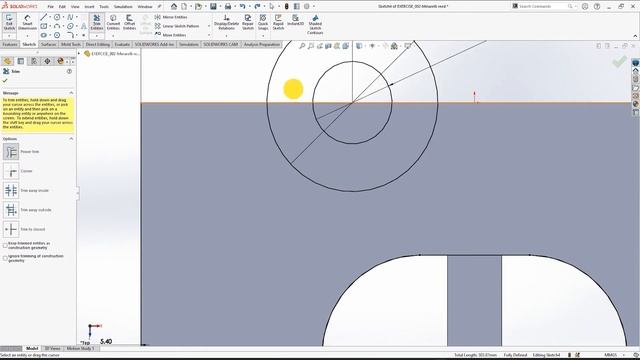The image size is (640, 360).
Task: Toggle the Rapid Sketch tool
Action: 278,22
